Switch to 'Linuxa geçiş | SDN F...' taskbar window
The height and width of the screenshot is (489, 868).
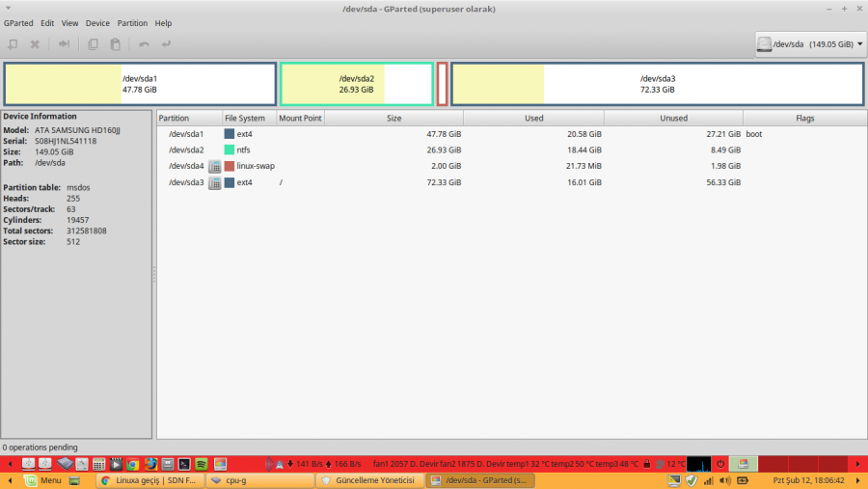[149, 480]
